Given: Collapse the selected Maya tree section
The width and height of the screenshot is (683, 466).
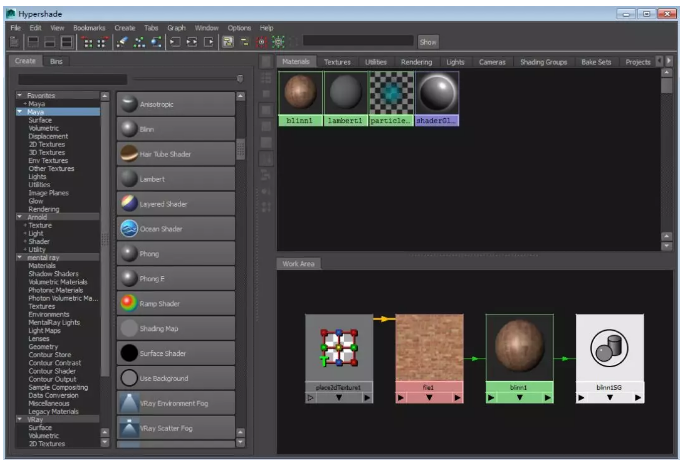Looking at the screenshot, I should pos(20,111).
